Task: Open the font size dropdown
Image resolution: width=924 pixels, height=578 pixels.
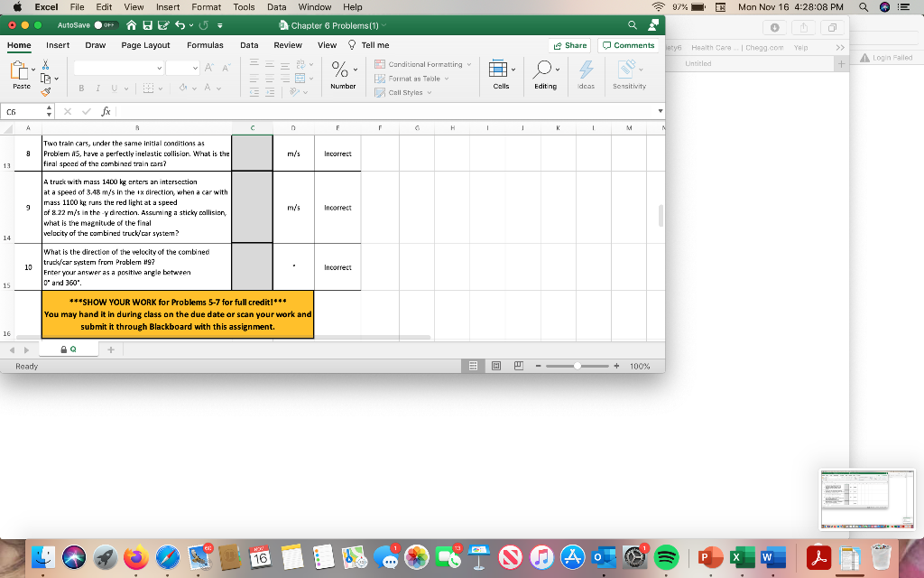Action: click(x=195, y=67)
